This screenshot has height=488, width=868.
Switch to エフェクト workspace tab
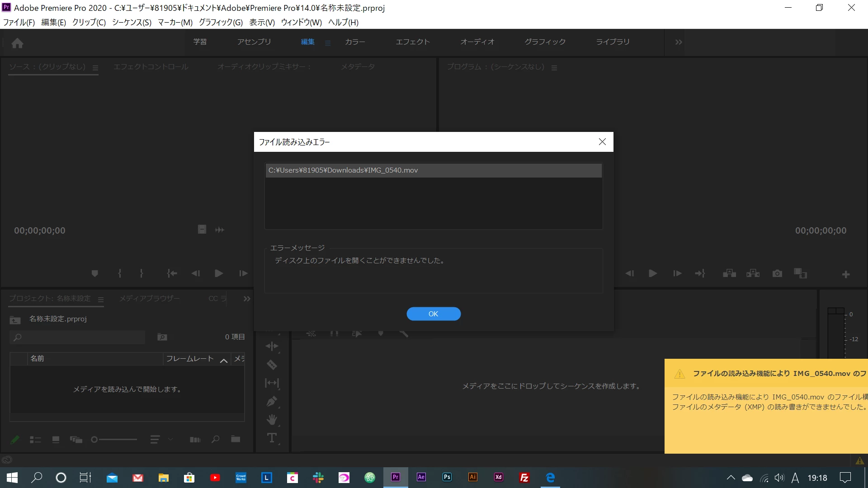pos(412,42)
